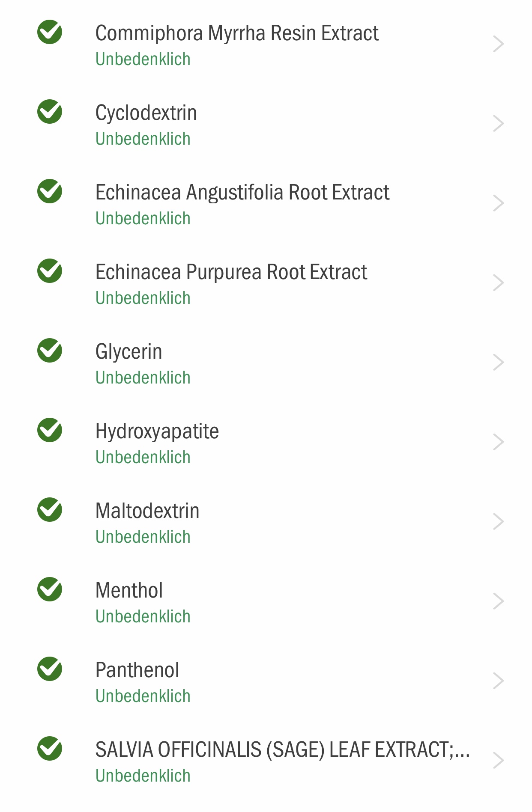
Task: Tap the Panthenol ingredient label
Action: pos(137,670)
